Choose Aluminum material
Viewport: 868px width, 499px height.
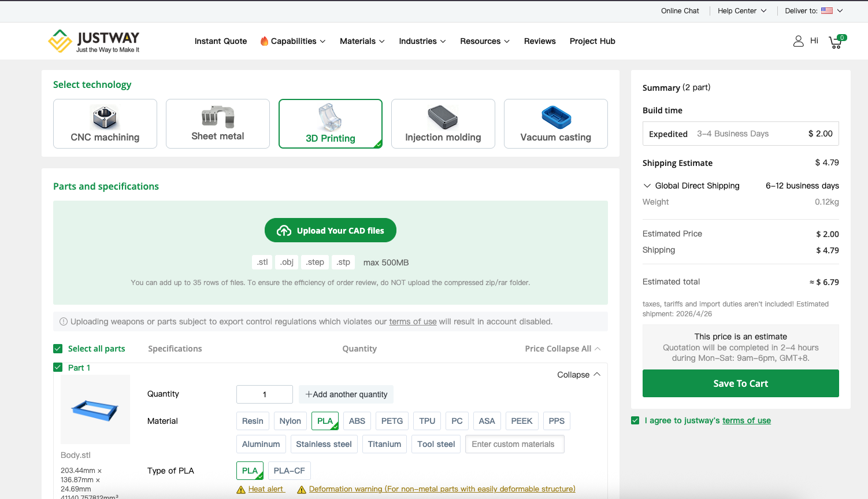click(x=261, y=444)
